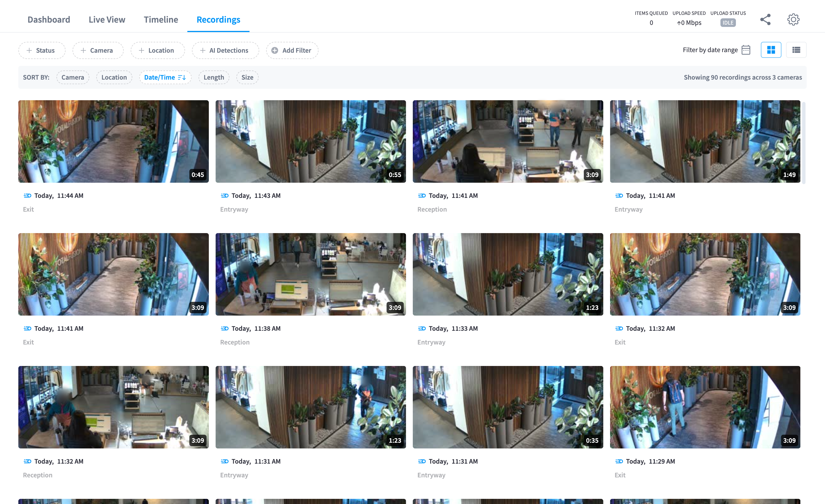This screenshot has height=504, width=825.
Task: Open the 11:33 AM Entryway recording thumbnail
Action: click(x=508, y=274)
